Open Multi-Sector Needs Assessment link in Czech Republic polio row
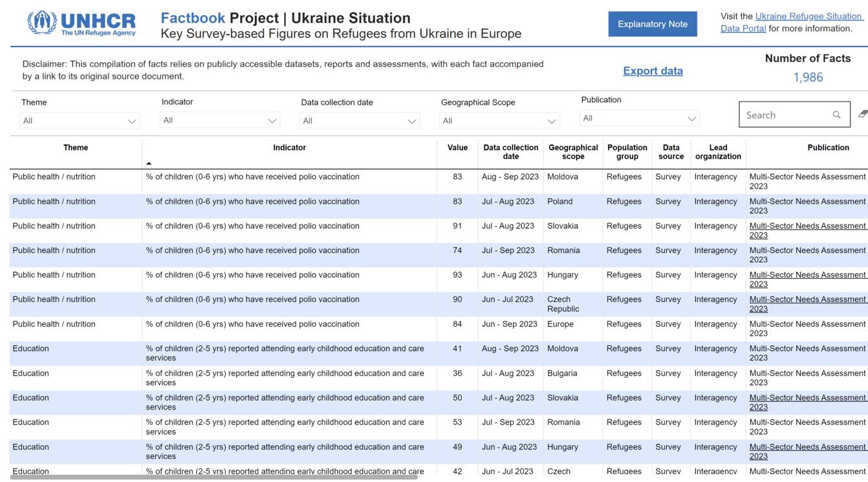Image resolution: width=868 pixels, height=482 pixels. (x=807, y=304)
